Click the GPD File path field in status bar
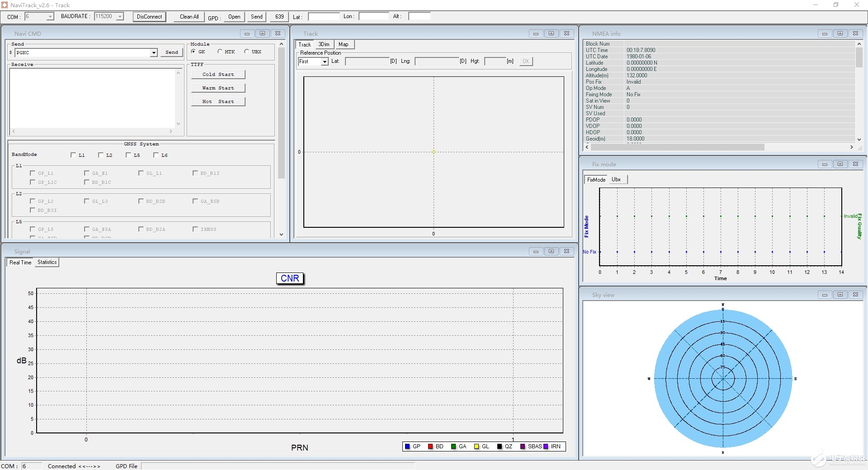 point(278,466)
